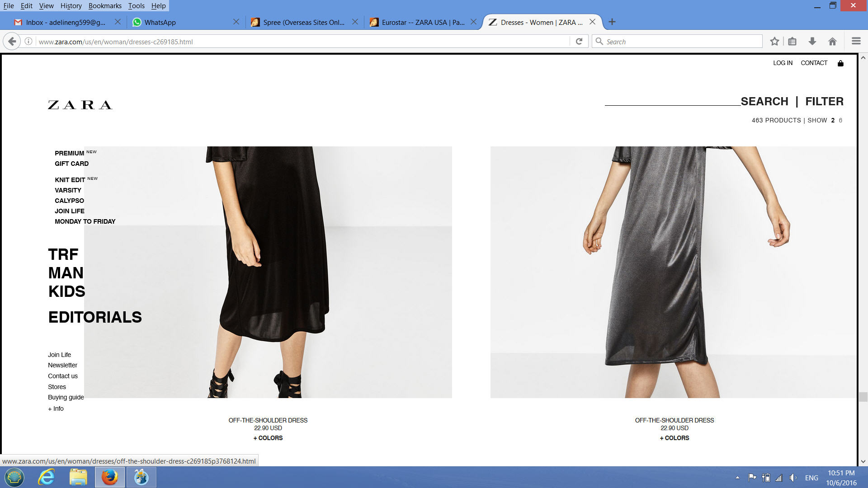Go to Firefox home page icon
The image size is (868, 488).
point(832,42)
